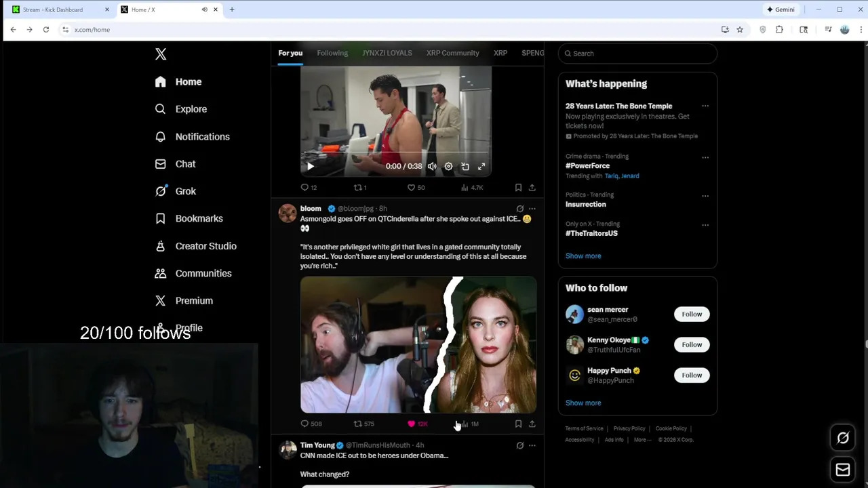Unlike bloom's post with 12K likes
Viewport: 868px width, 488px height.
pyautogui.click(x=417, y=424)
